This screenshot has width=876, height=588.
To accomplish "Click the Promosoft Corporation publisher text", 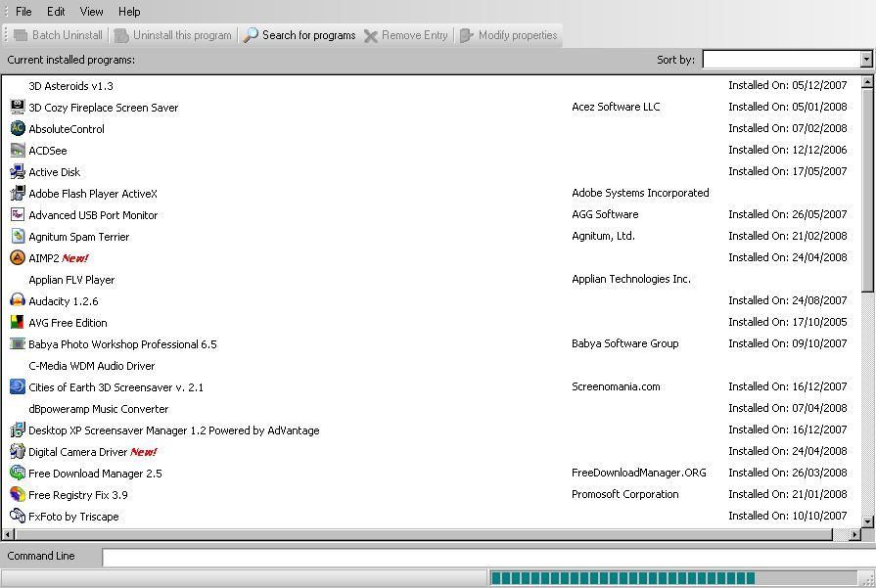I will coord(625,494).
